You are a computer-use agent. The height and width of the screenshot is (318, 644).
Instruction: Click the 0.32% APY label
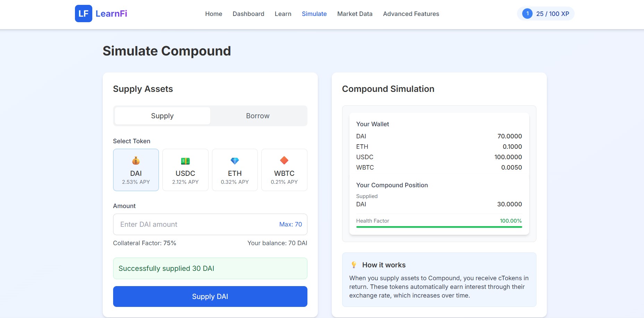[235, 182]
